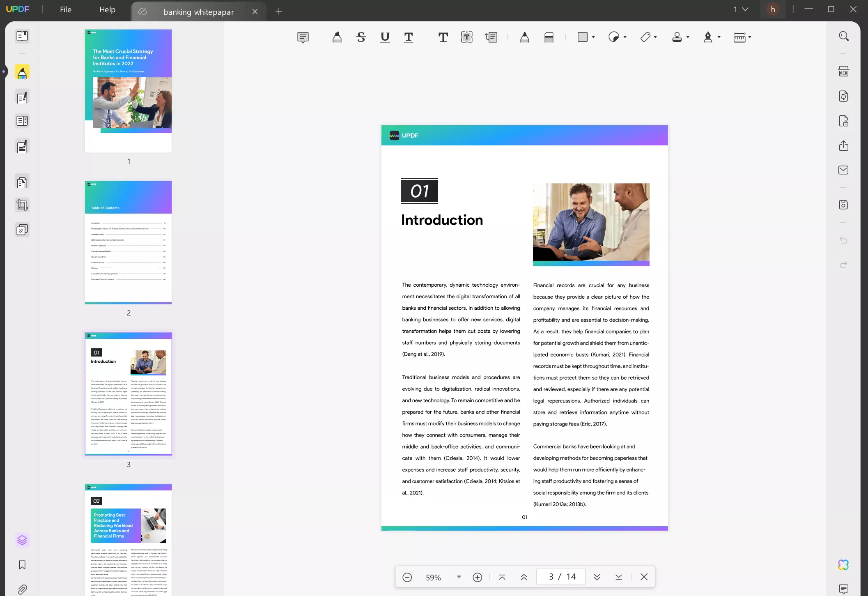
Task: Open the stamp tool dropdown arrow
Action: [688, 37]
